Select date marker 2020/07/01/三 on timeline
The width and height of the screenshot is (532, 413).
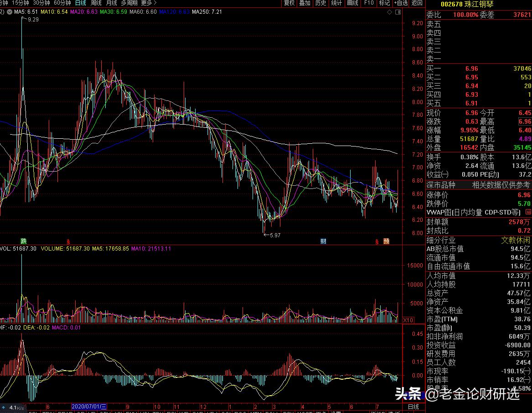tap(89, 407)
